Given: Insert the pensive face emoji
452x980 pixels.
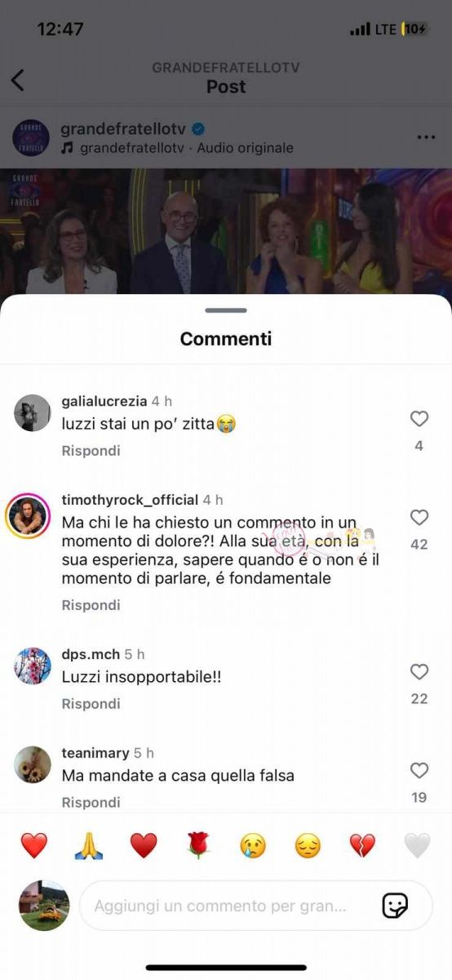Looking at the screenshot, I should click(308, 845).
